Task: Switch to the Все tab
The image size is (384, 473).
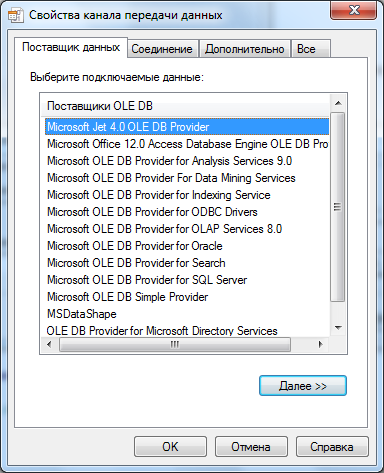Action: (311, 49)
